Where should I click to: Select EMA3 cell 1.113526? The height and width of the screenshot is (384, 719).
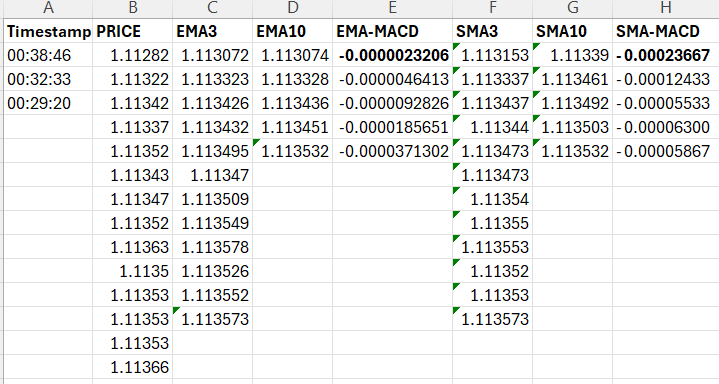tap(212, 271)
